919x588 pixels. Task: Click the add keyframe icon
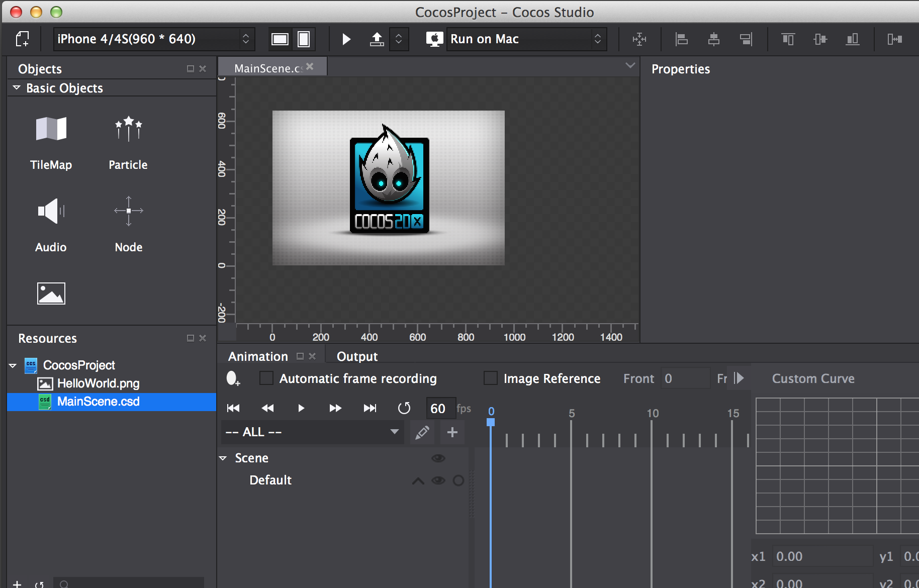point(233,378)
